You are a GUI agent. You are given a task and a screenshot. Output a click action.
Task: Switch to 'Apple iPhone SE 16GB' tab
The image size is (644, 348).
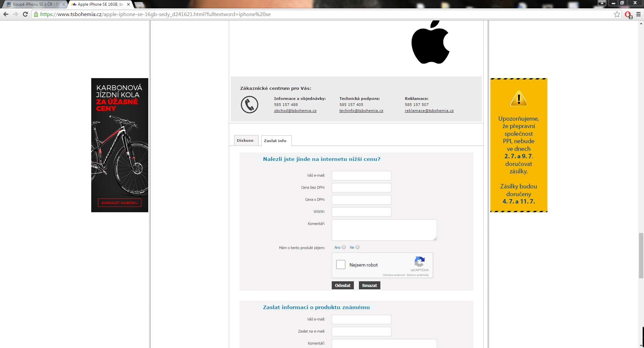(100, 4)
